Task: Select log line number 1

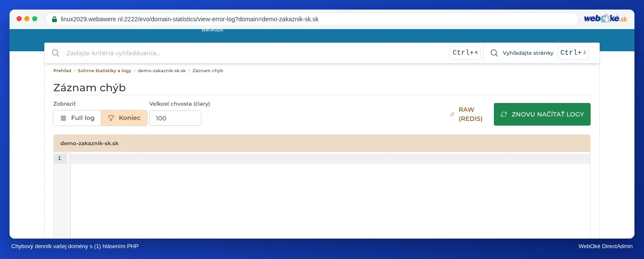Action: click(x=60, y=158)
